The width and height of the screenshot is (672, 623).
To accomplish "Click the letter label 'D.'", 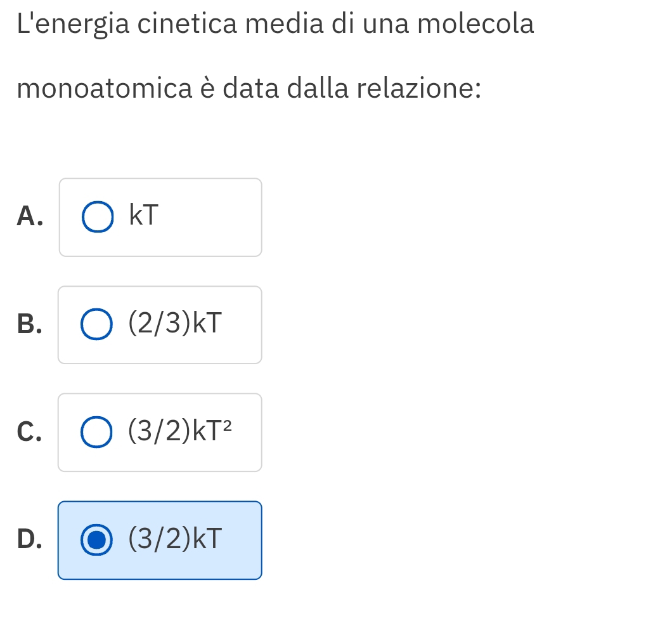I will pyautogui.click(x=30, y=539).
